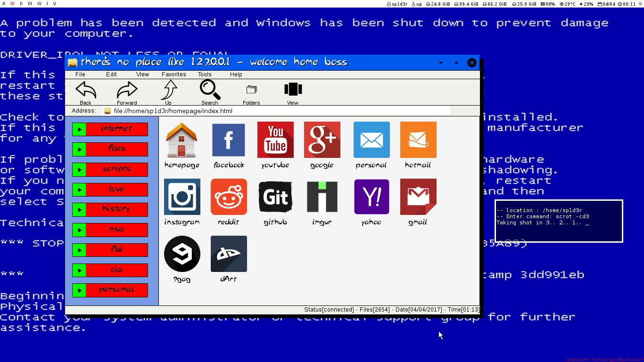The image size is (644, 362).
Task: Toggle the green arrow beside fbi
Action: click(79, 250)
